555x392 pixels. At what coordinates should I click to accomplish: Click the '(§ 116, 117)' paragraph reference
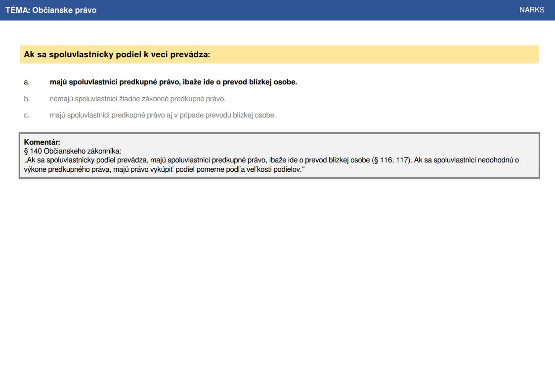[x=391, y=160]
